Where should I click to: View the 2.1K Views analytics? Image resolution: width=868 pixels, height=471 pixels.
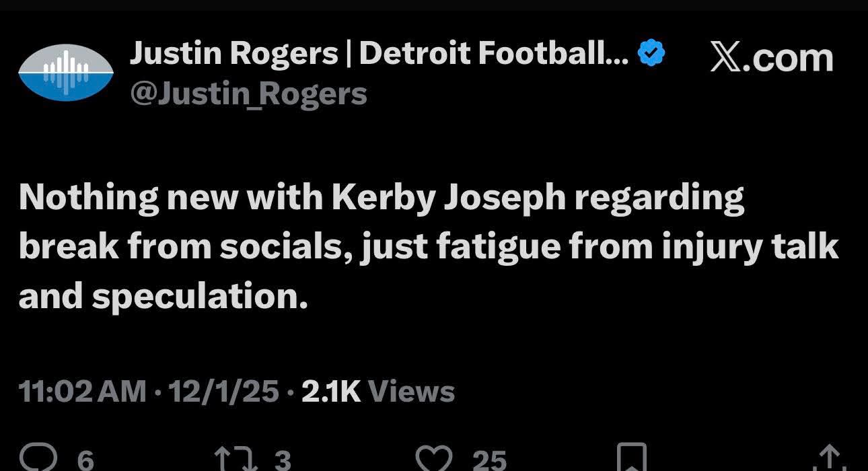tap(378, 391)
